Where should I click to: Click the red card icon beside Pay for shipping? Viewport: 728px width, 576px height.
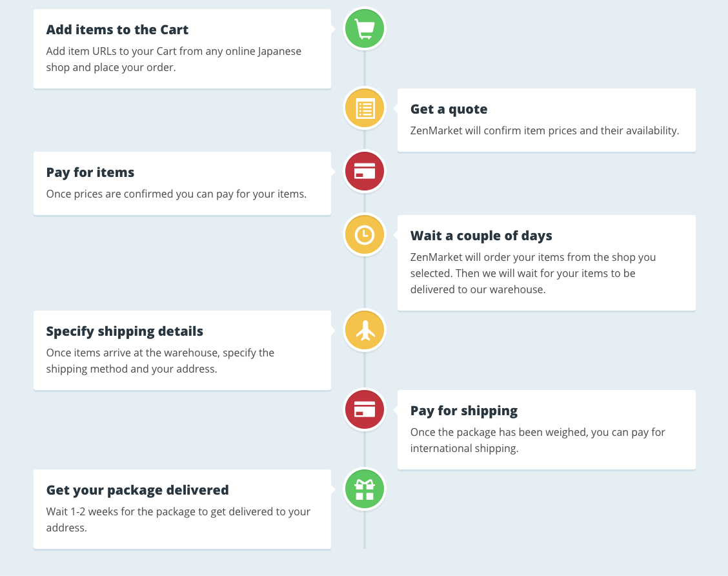point(365,409)
